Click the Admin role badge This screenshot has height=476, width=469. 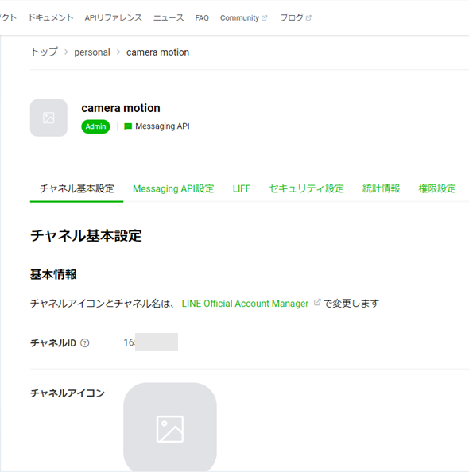95,126
